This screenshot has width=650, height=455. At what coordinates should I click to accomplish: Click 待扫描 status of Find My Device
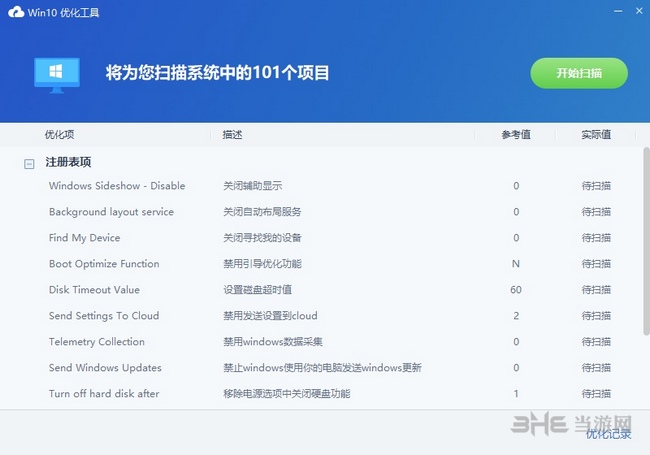click(596, 238)
